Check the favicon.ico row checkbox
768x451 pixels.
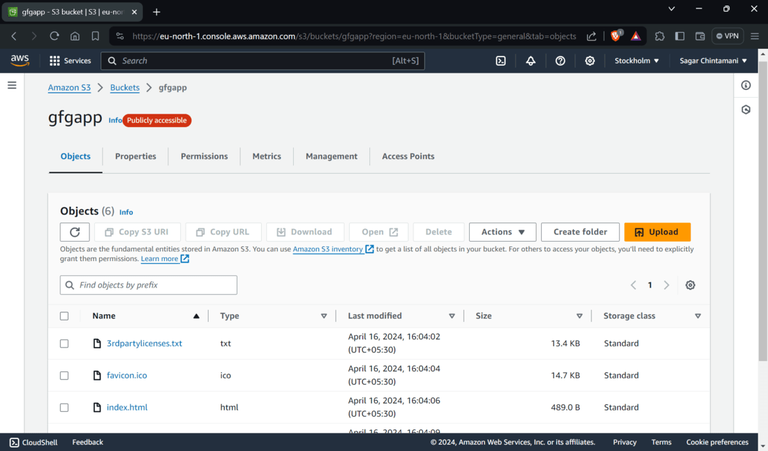(x=64, y=376)
